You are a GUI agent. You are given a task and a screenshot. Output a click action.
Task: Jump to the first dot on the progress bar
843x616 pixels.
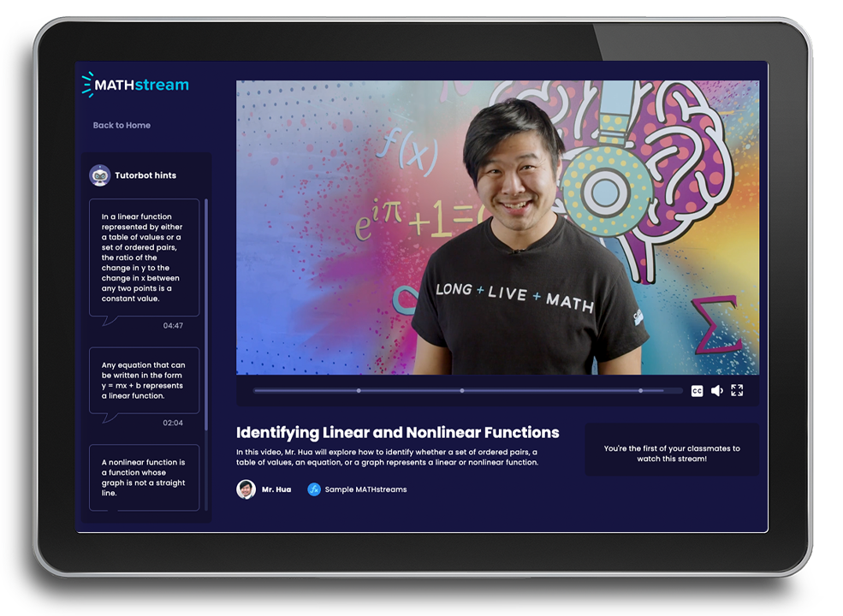[x=358, y=389]
